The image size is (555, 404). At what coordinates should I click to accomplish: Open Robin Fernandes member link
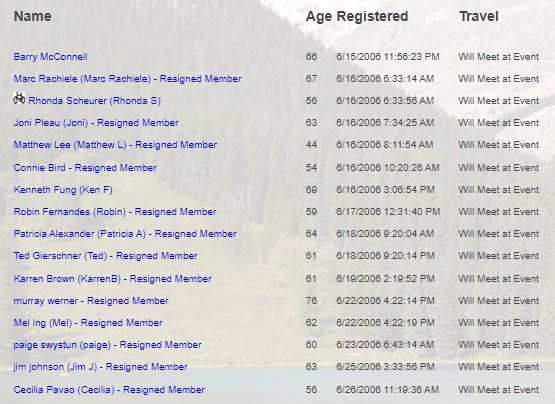(x=115, y=212)
